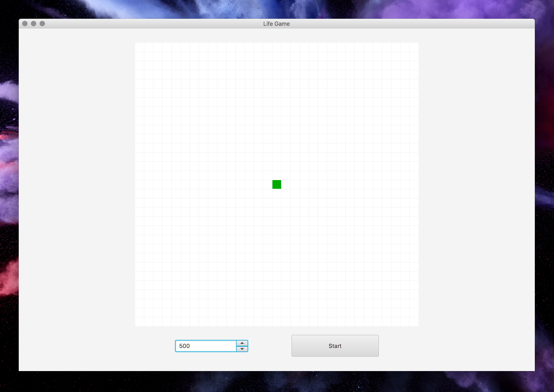
Task: Click the Life Game title bar text
Action: (x=276, y=24)
